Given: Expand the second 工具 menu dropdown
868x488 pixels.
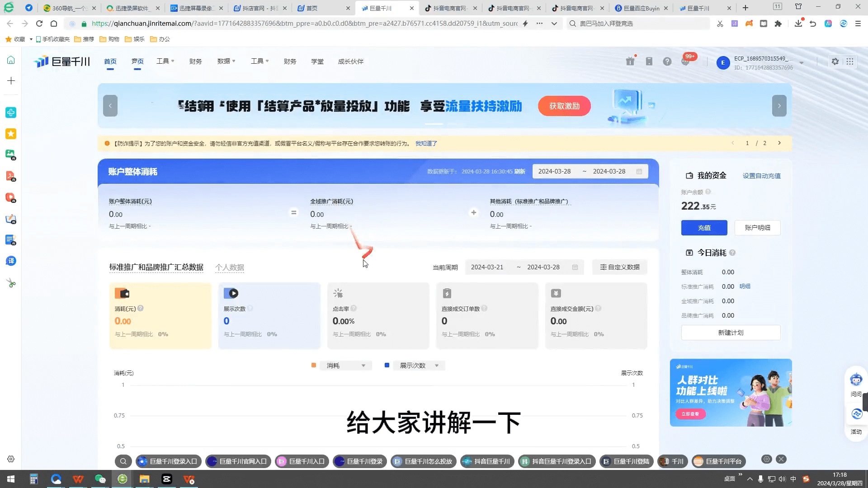Looking at the screenshot, I should point(260,61).
